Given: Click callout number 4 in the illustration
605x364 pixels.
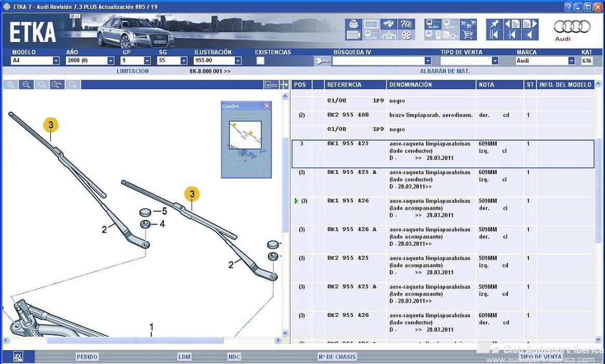Looking at the screenshot, I should [162, 224].
